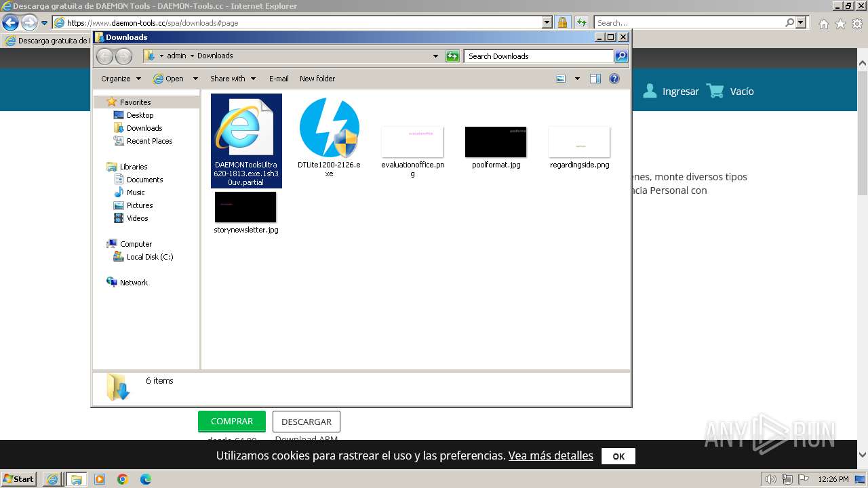Click Downloads in the address breadcrumb
This screenshot has width=868, height=488.
click(215, 56)
